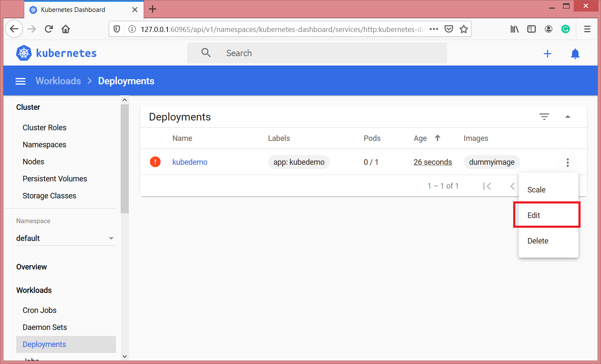Screen dimensions: 601x364
Task: Click kubedemo error status icon
Action: point(155,162)
